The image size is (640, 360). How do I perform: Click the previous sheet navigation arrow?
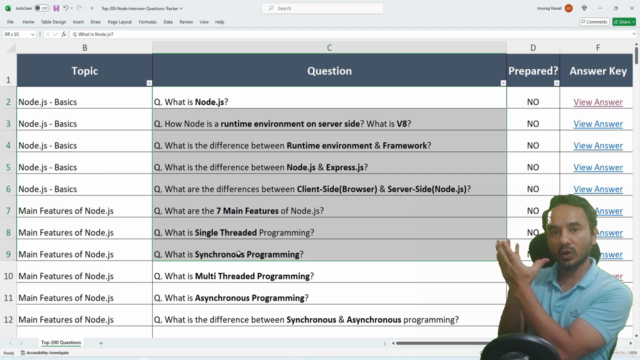10,343
